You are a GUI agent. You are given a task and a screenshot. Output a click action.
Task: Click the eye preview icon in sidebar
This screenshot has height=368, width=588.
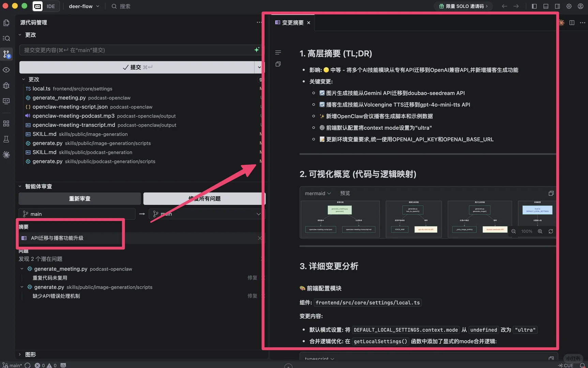click(6, 70)
